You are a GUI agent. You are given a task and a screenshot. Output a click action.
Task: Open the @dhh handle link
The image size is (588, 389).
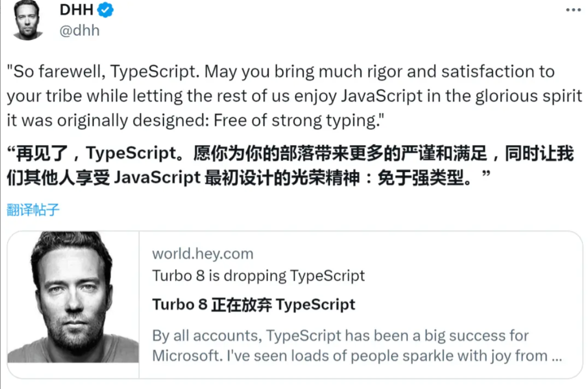[x=79, y=30]
